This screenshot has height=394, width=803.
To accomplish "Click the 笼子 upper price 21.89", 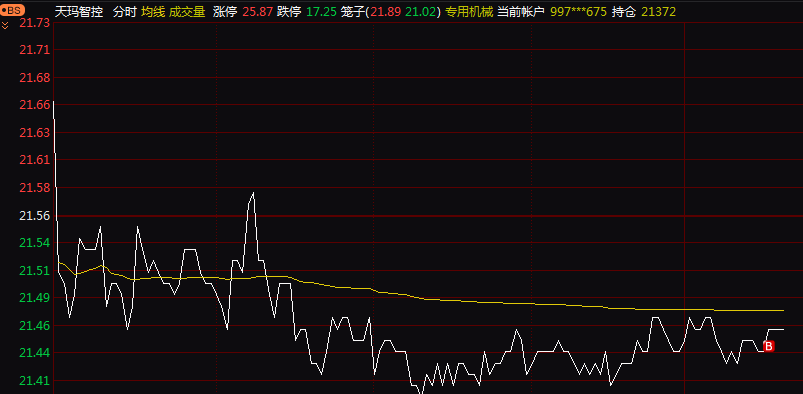I will coord(386,12).
